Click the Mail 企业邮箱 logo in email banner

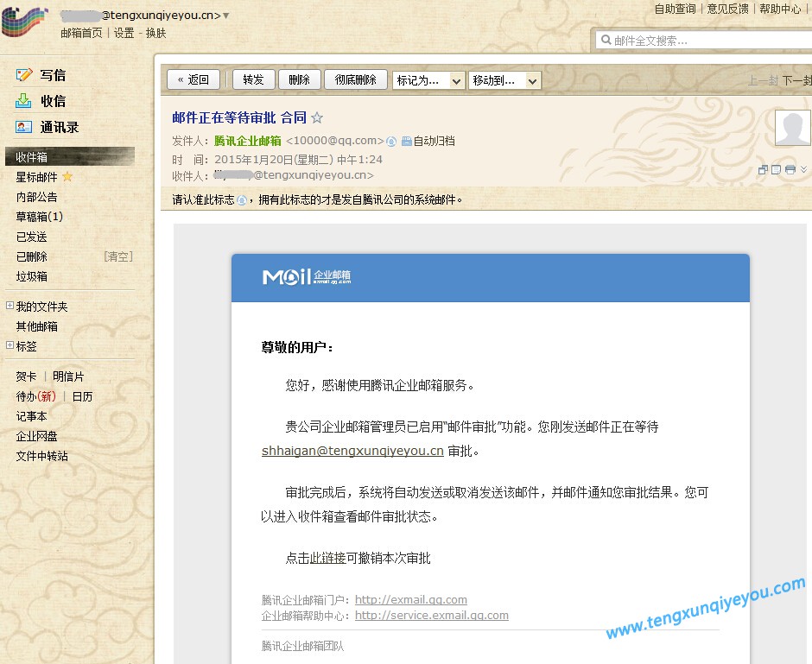tap(307, 277)
